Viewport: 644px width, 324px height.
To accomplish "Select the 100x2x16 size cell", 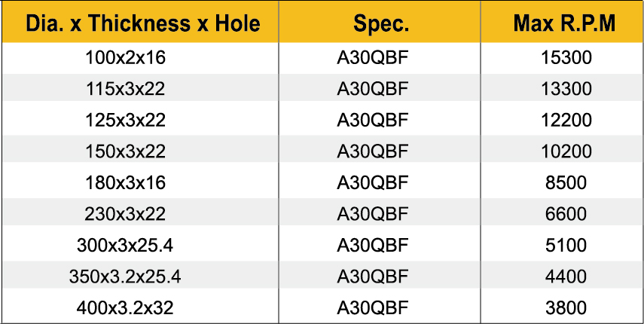I will pyautogui.click(x=125, y=58).
